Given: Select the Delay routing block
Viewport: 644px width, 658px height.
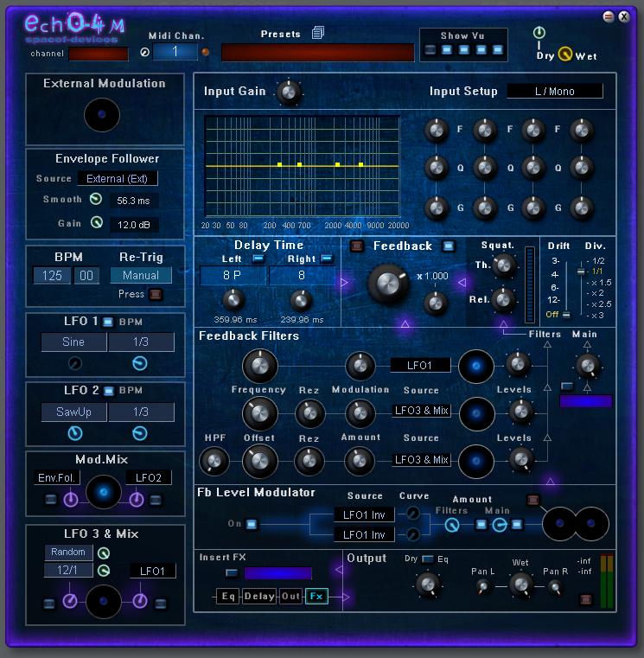Looking at the screenshot, I should pos(259,597).
